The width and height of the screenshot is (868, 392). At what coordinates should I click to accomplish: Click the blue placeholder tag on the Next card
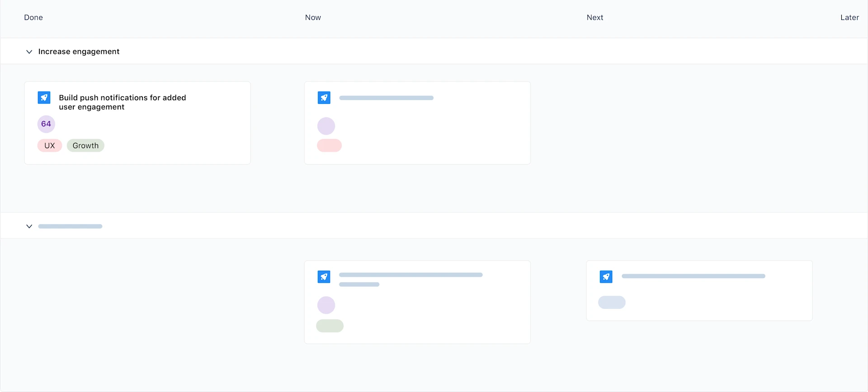pyautogui.click(x=612, y=303)
